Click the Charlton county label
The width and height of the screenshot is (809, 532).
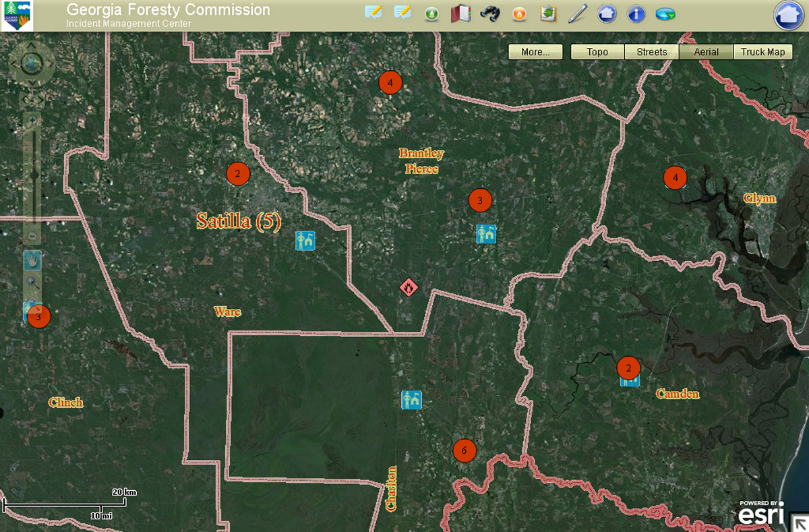pos(391,488)
